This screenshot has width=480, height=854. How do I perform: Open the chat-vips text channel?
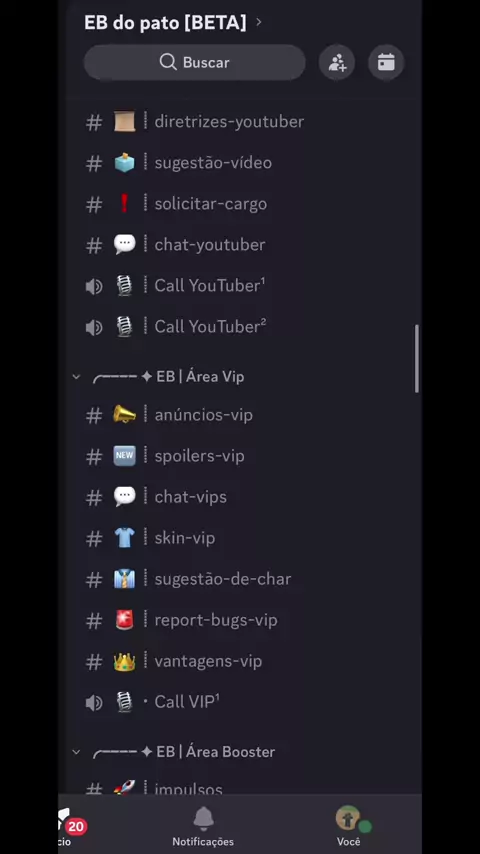(240, 497)
